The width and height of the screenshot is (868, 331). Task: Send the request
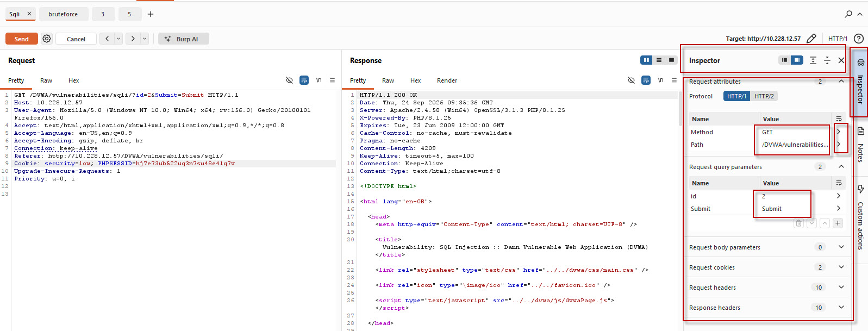[x=22, y=39]
